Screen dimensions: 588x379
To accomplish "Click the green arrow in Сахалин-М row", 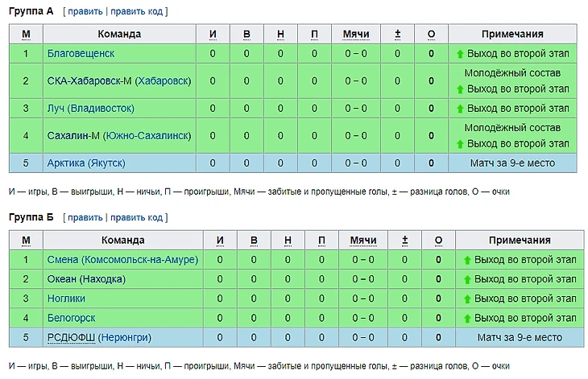I will (x=460, y=143).
